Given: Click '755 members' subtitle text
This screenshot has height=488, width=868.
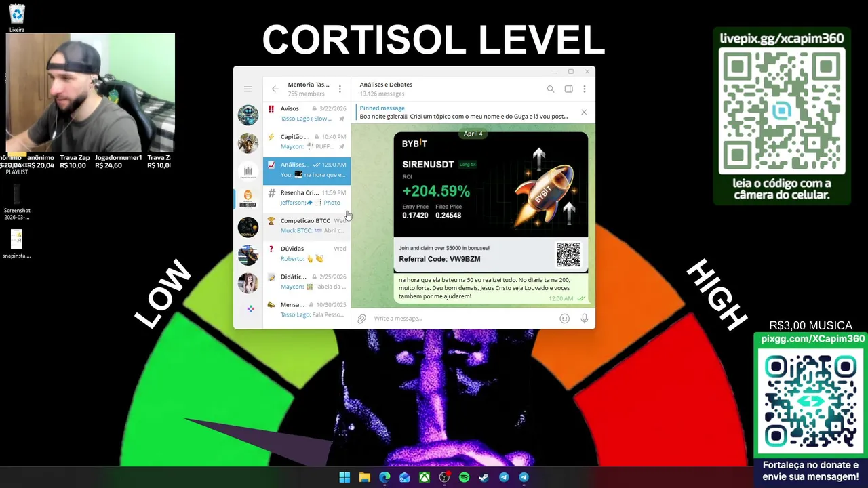Looking at the screenshot, I should click(306, 94).
